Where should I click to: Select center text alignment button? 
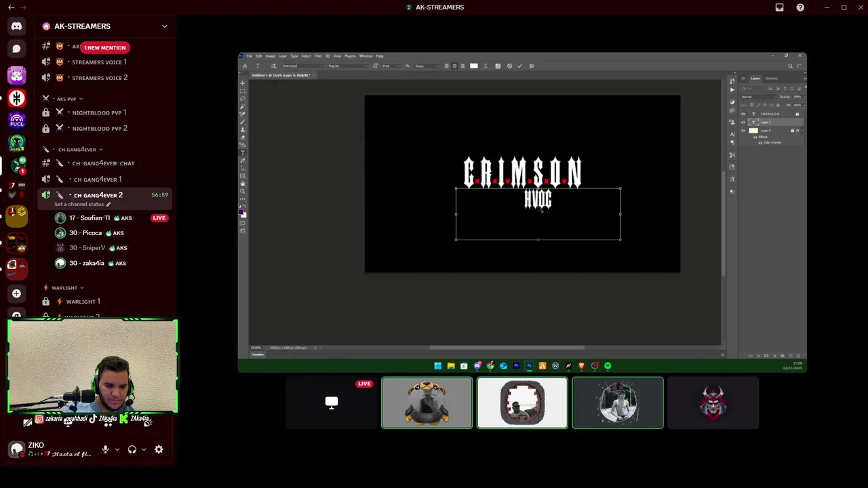coord(454,66)
